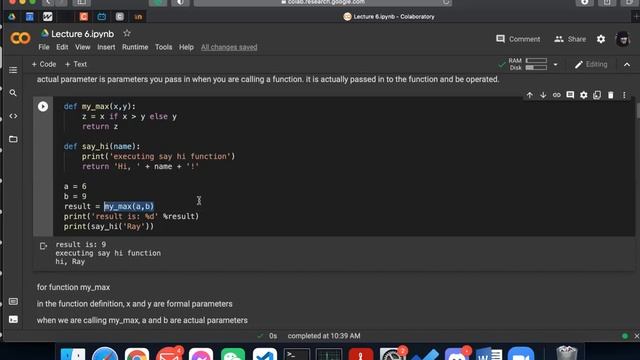Open the Colab logo home link
640x360 pixels.
[20, 38]
